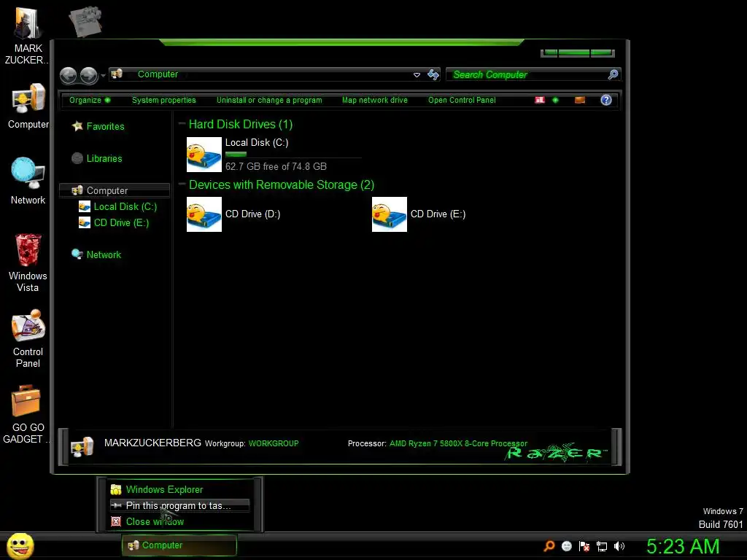Open the Organize menu
747x560 pixels.
click(90, 100)
